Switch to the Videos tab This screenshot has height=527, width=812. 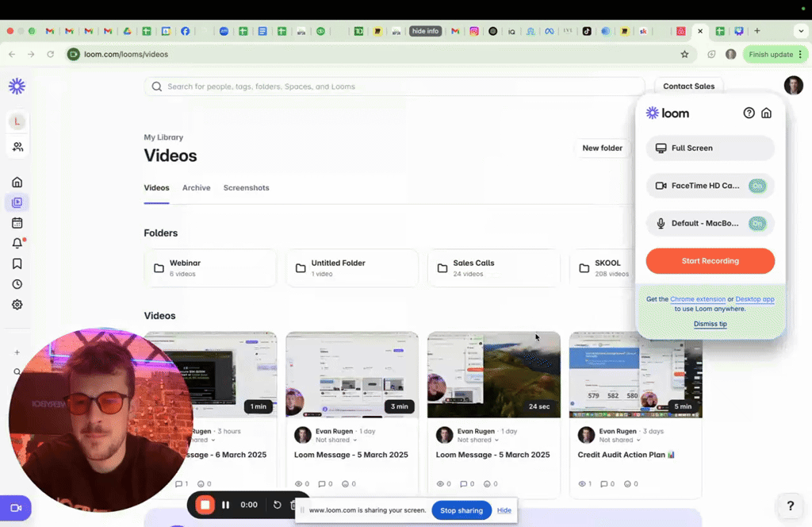pyautogui.click(x=156, y=187)
